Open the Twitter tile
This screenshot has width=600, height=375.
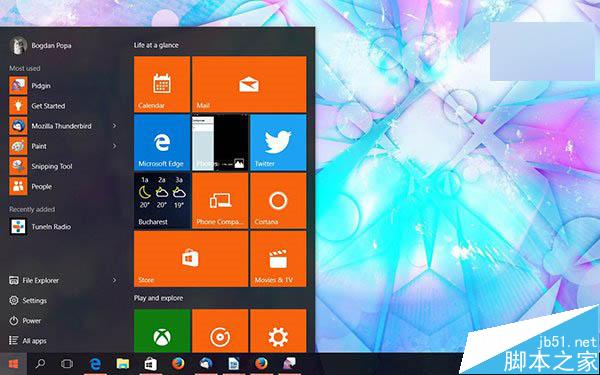coord(278,142)
